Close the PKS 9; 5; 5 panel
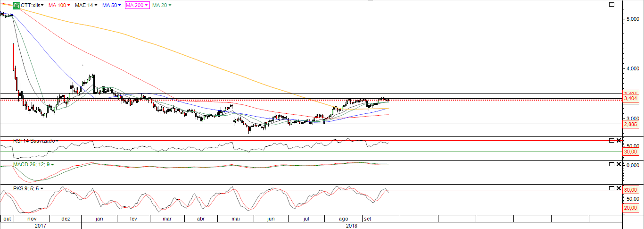This screenshot has width=644, height=229. tap(619, 188)
